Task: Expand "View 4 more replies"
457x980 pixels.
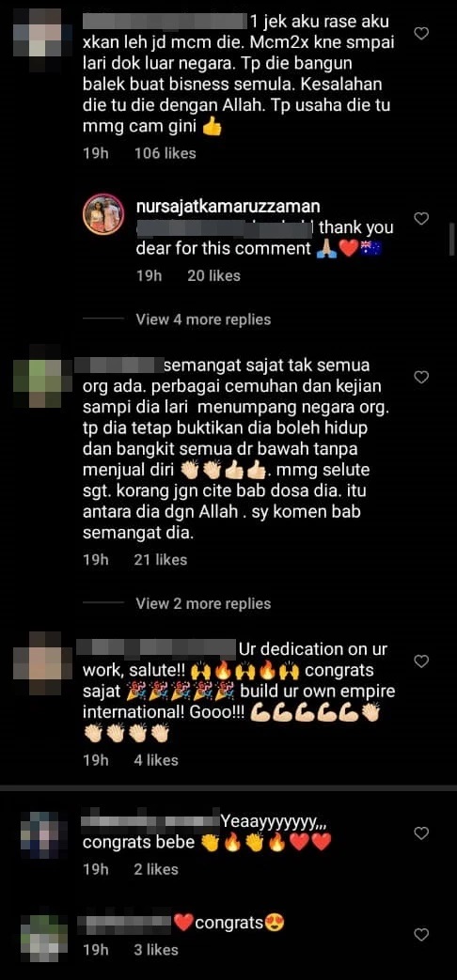Action: click(203, 319)
